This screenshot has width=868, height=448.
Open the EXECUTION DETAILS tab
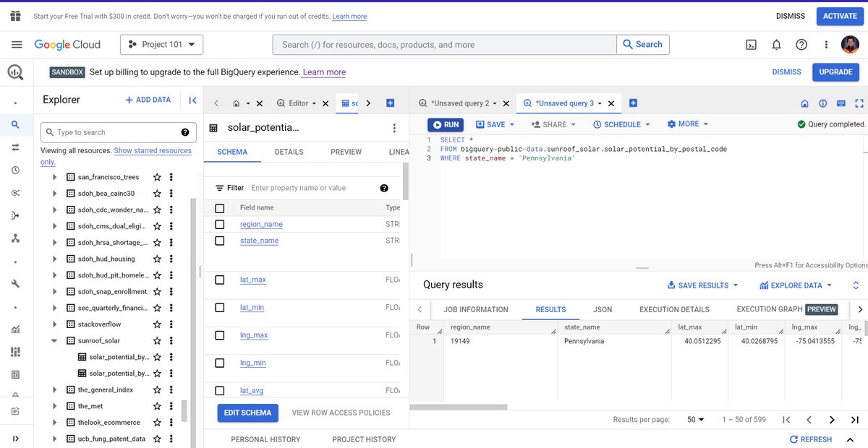pyautogui.click(x=674, y=309)
